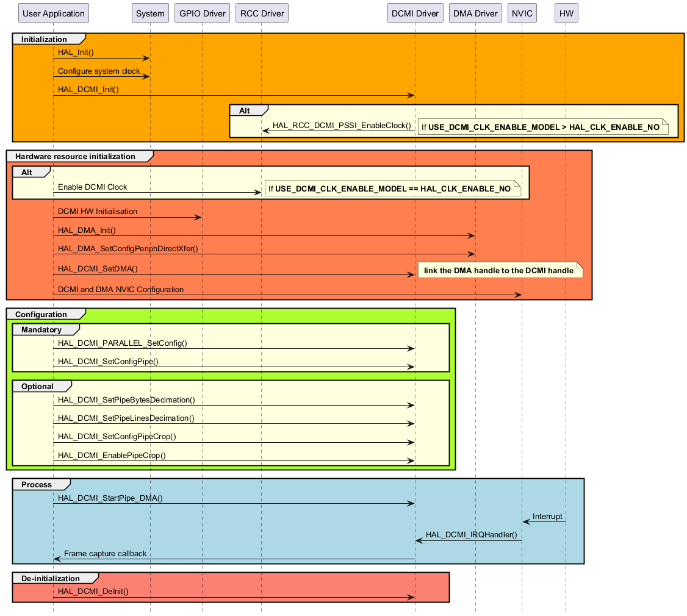Select the System participant box
687x616 pixels.
point(150,13)
